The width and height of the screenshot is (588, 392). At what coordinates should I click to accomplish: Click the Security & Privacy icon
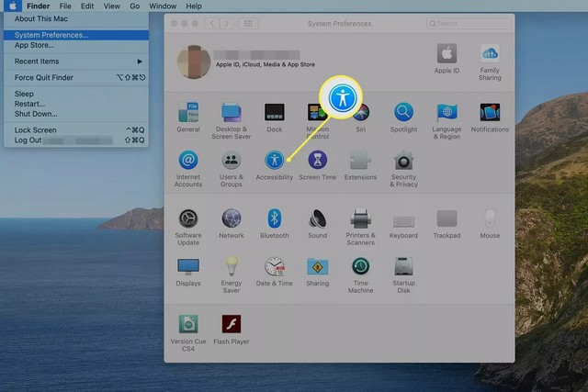[x=404, y=160]
